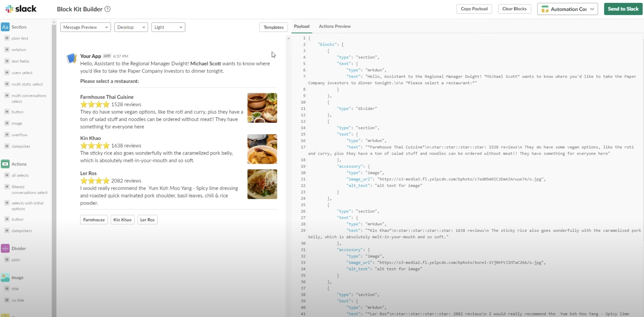Add datepicker section using plus icon
644x317 pixels.
click(x=7, y=146)
